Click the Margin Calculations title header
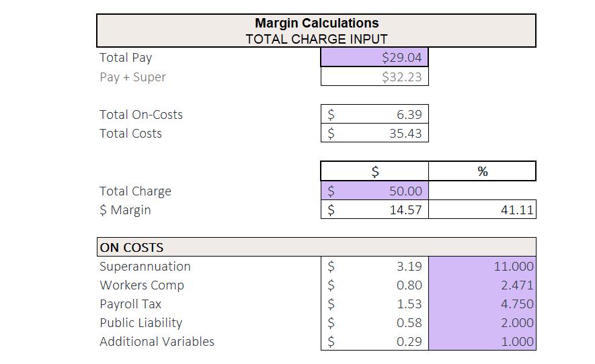Viewport: 595px width, 364px height. 316,30
